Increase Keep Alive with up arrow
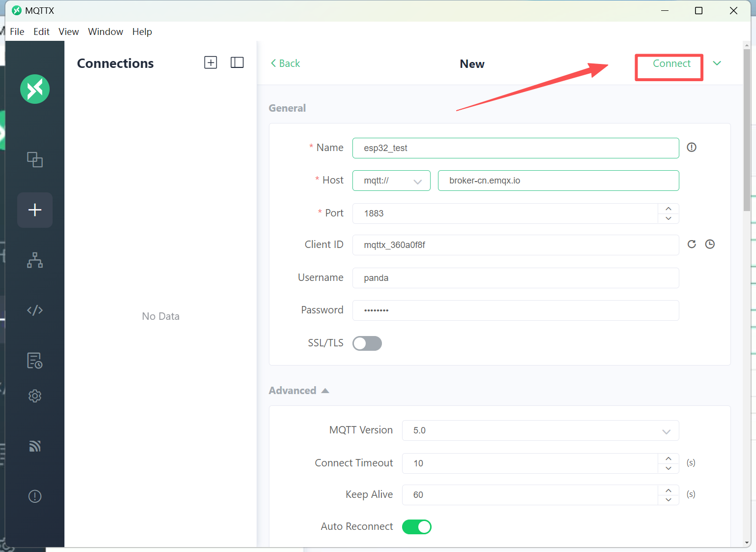This screenshot has height=552, width=756. [669, 490]
